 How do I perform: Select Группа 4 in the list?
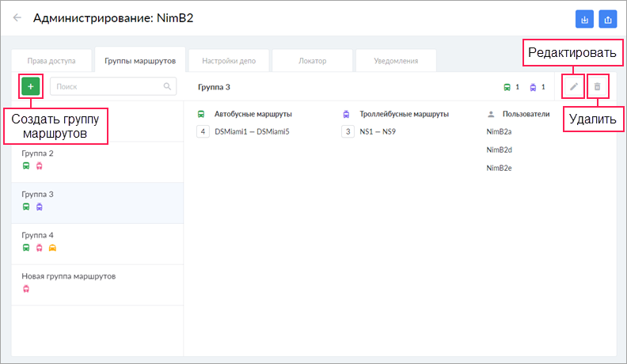pyautogui.click(x=97, y=241)
